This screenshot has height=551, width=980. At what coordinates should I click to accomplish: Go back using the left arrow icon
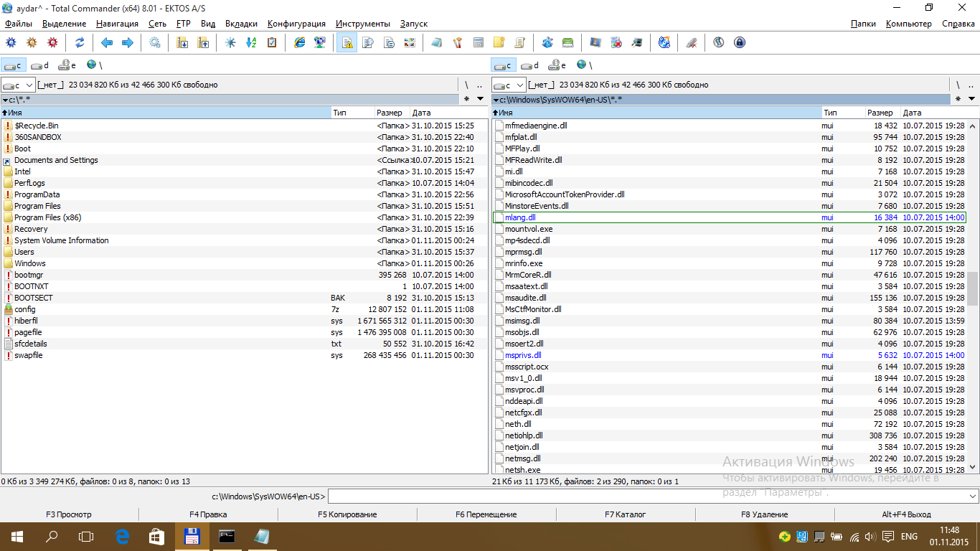107,42
